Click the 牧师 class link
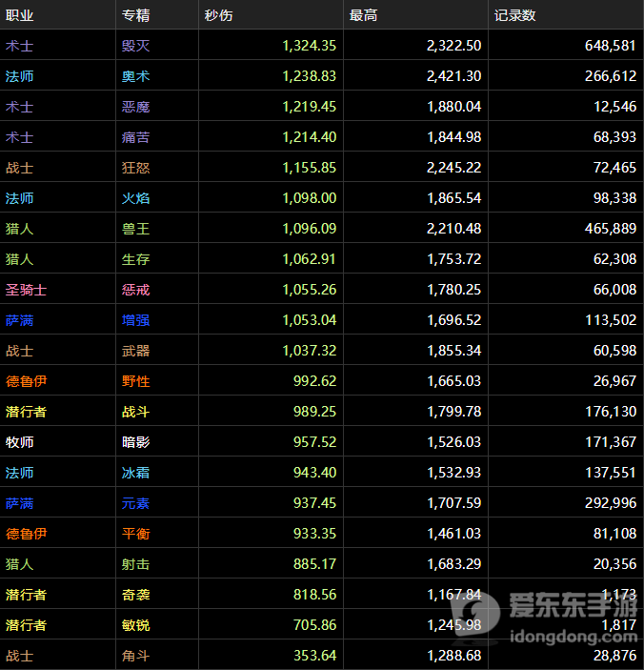Screen dimensions: 644x670 19,442
